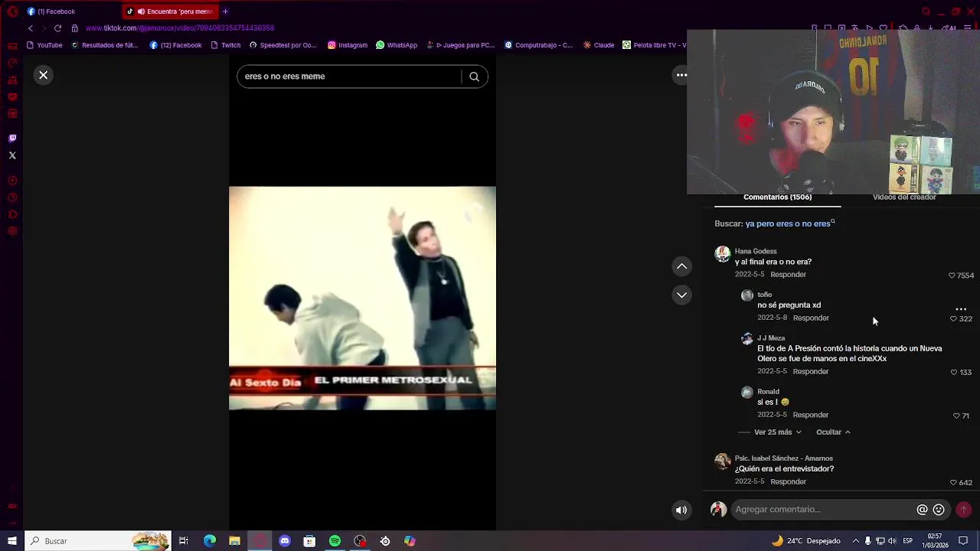This screenshot has width=980, height=551.
Task: Send comment with the red arrow button
Action: click(x=964, y=510)
